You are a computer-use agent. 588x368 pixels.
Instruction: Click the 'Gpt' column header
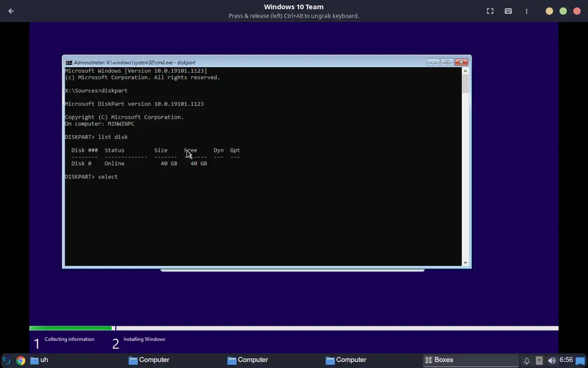click(x=235, y=150)
